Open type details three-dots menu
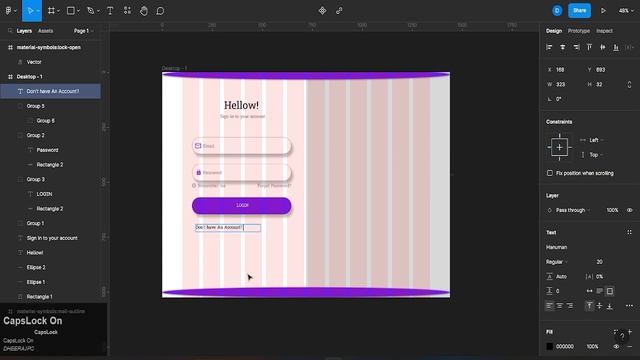Viewport: 640px width, 360px height. click(629, 306)
